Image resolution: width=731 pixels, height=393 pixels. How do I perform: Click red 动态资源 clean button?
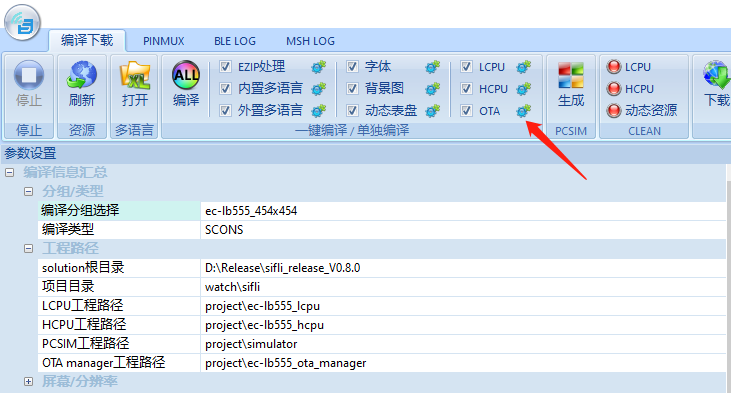click(614, 110)
